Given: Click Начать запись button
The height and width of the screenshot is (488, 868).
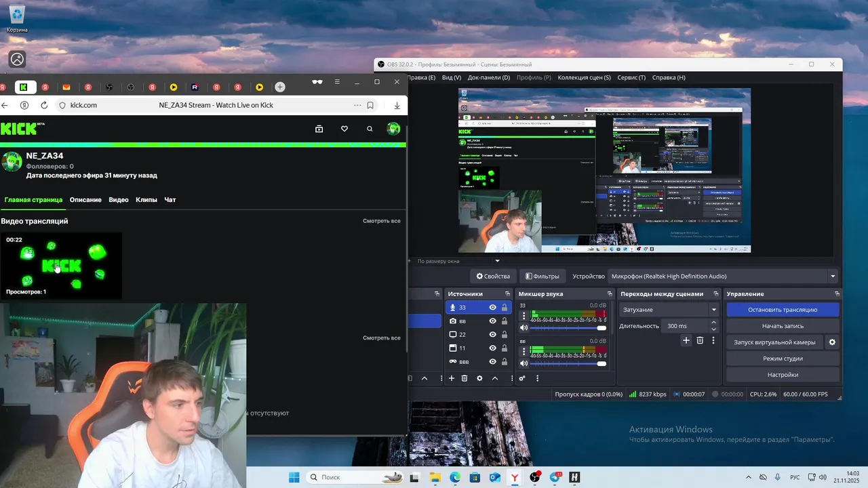Looking at the screenshot, I should pos(783,326).
